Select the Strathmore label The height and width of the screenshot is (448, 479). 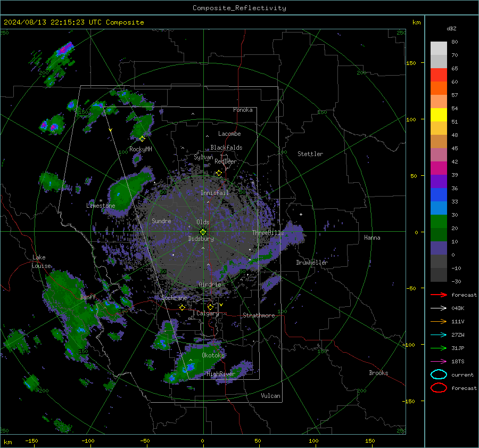[x=259, y=315]
